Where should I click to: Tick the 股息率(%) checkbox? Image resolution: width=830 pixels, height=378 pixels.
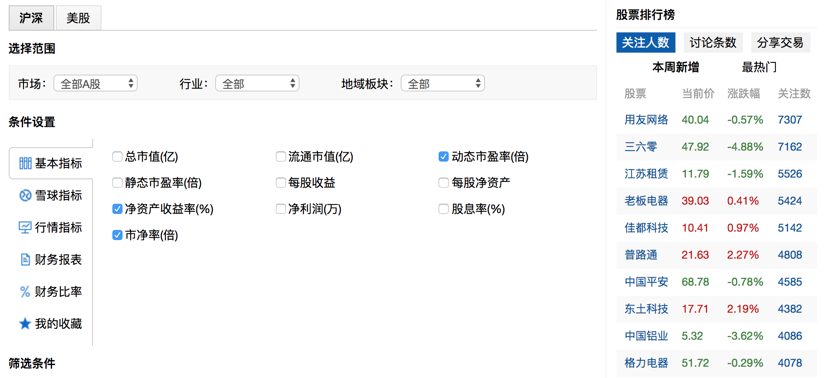444,209
